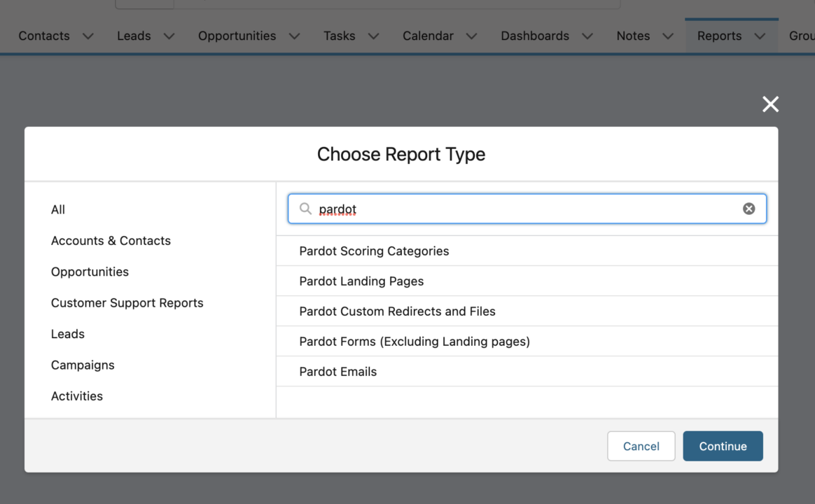Clear the pardot search using the ⊗ icon
The image size is (815, 504).
coord(748,208)
